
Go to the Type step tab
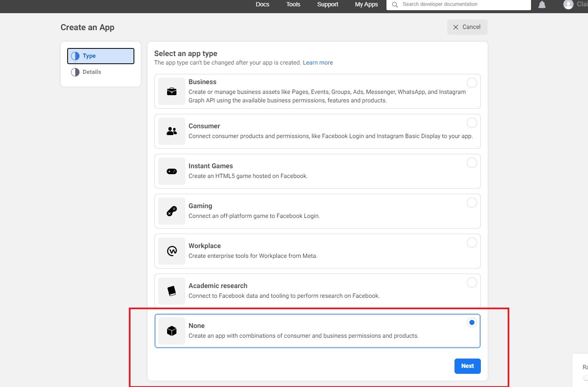click(x=101, y=56)
